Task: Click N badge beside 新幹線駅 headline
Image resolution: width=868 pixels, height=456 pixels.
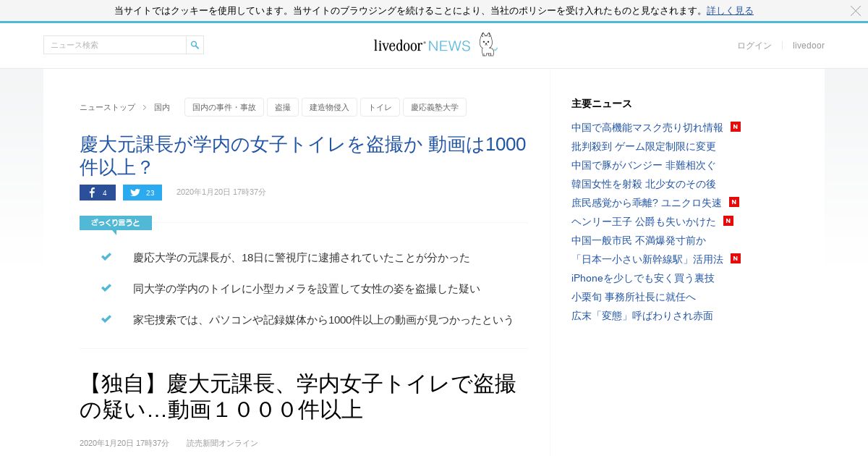Action: [x=736, y=258]
